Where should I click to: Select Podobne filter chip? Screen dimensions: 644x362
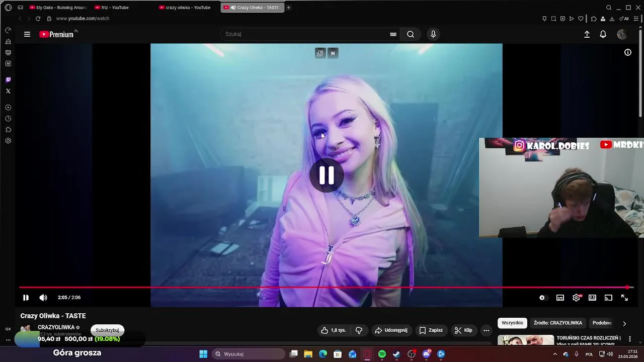pyautogui.click(x=602, y=323)
